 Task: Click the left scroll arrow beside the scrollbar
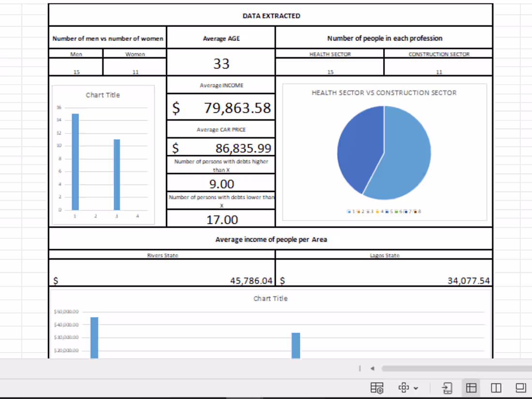tap(372, 368)
